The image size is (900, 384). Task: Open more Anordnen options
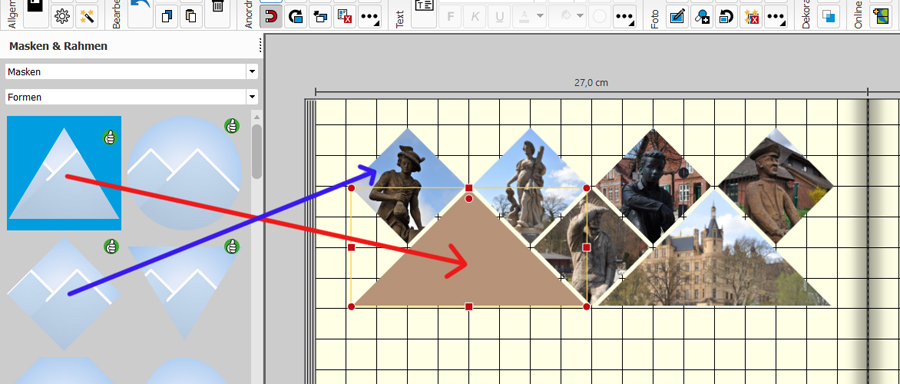tap(370, 17)
